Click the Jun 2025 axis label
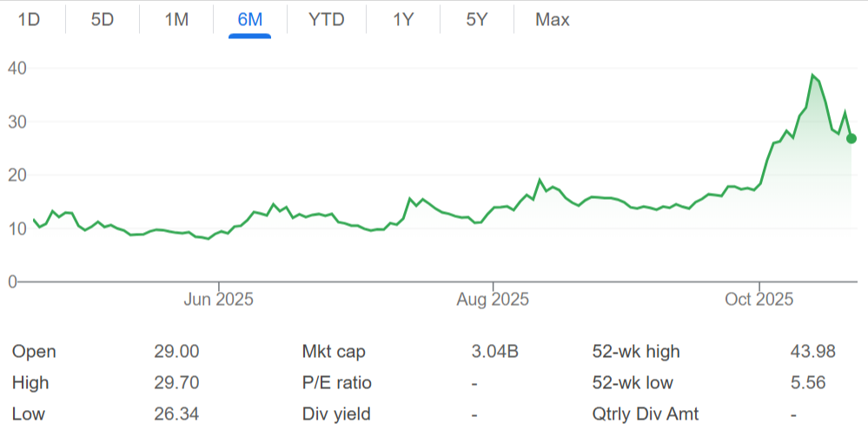The height and width of the screenshot is (430, 868). coord(219,300)
